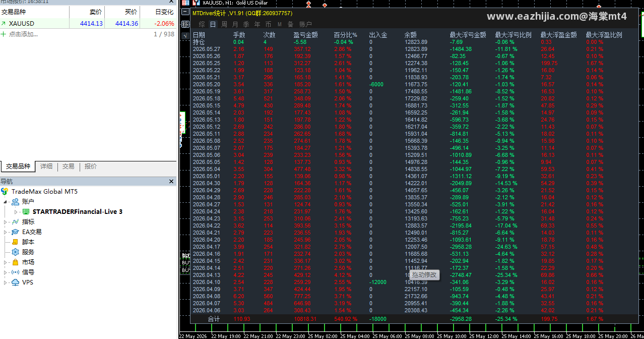Screen dimensions: 644x339
Task: Switch to the 详细 tab
Action: [46, 166]
